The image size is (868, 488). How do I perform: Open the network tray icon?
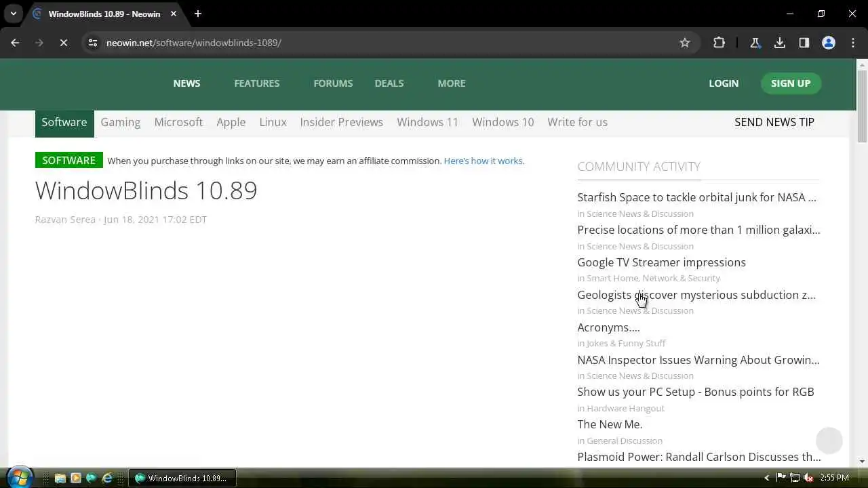click(795, 478)
